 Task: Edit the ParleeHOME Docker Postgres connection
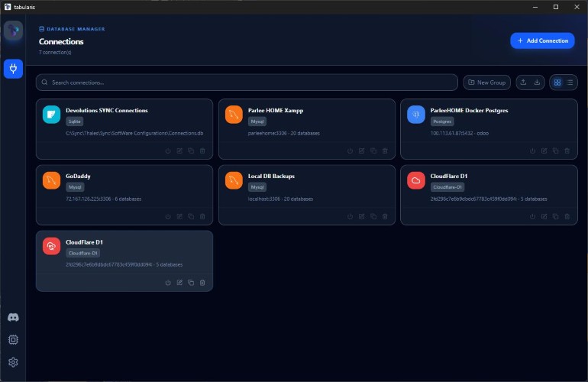pyautogui.click(x=544, y=151)
